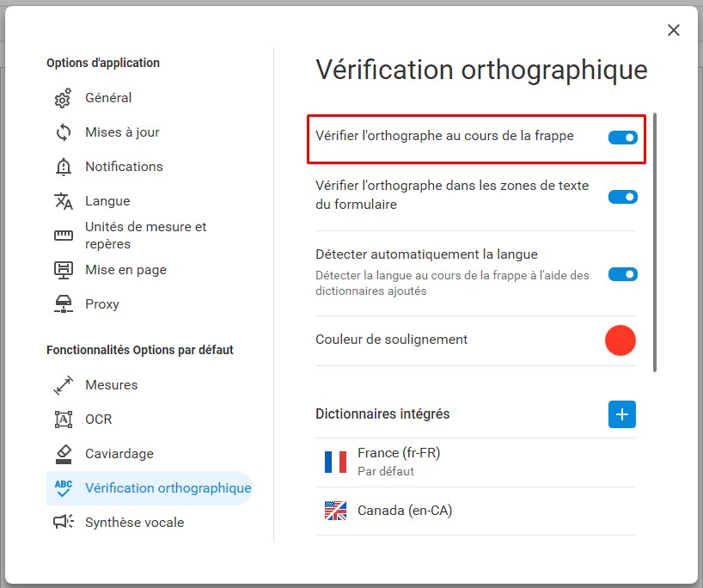The width and height of the screenshot is (703, 588).
Task: Open the Vérification orthographique menu item
Action: (x=150, y=488)
